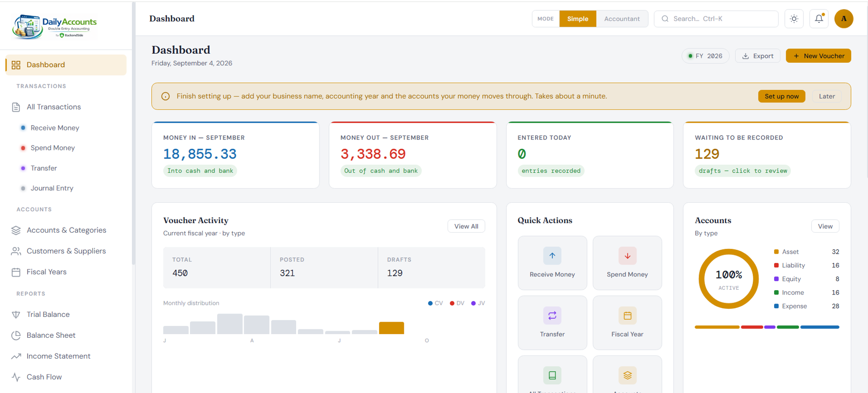
Task: Click the Transfer quick action tile
Action: point(552,323)
